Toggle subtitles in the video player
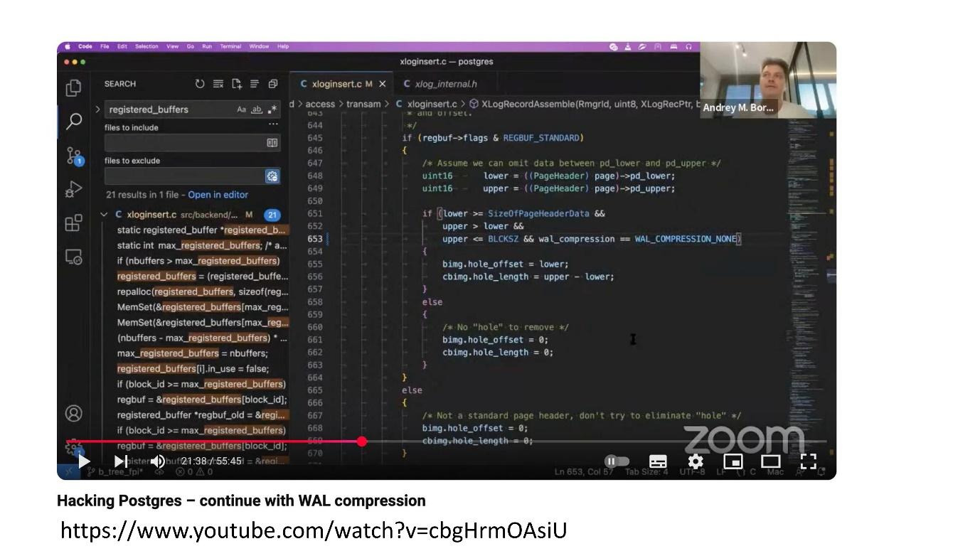Image resolution: width=980 pixels, height=551 pixels. tap(659, 461)
